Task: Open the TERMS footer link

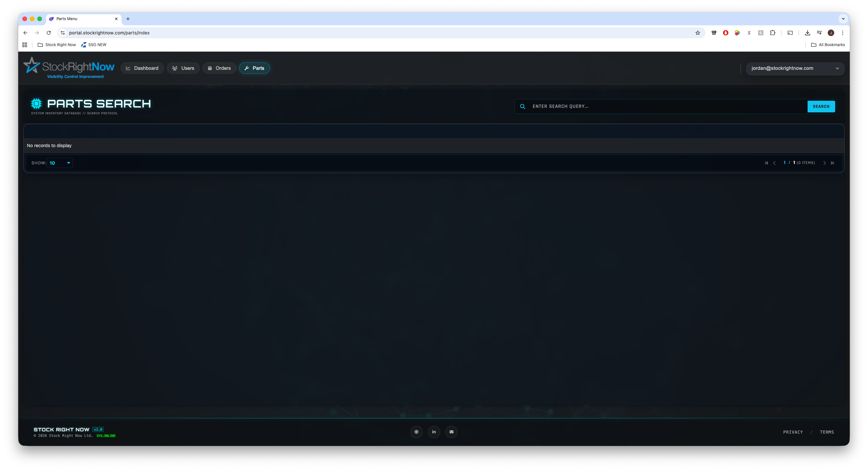Action: [x=826, y=432]
